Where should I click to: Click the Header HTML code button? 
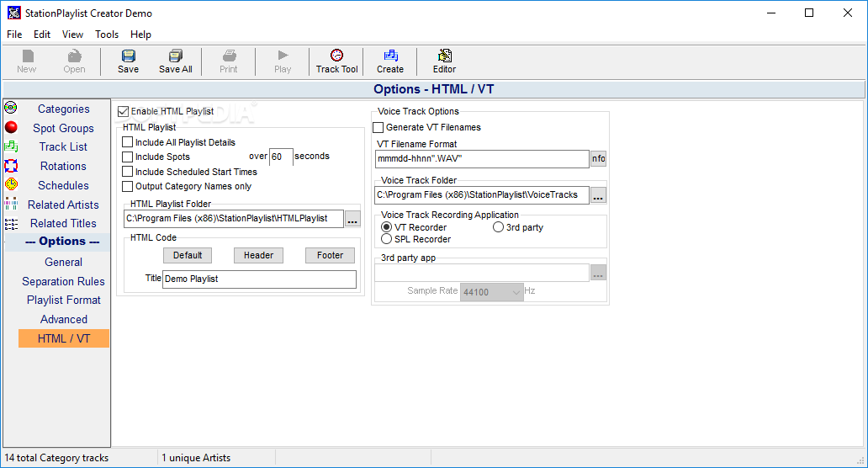click(x=258, y=255)
